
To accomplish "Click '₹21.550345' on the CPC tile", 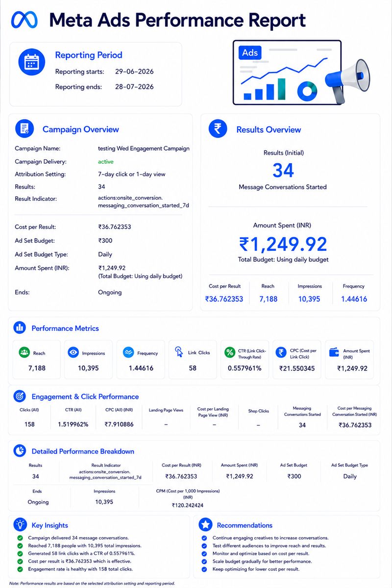I will pyautogui.click(x=297, y=368).
